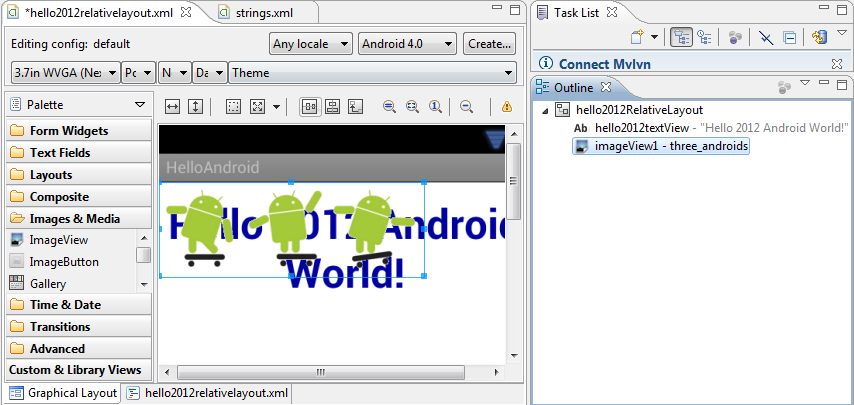This screenshot has width=854, height=405.
Task: Select imageView1 - three_androids in Outline
Action: point(661,146)
